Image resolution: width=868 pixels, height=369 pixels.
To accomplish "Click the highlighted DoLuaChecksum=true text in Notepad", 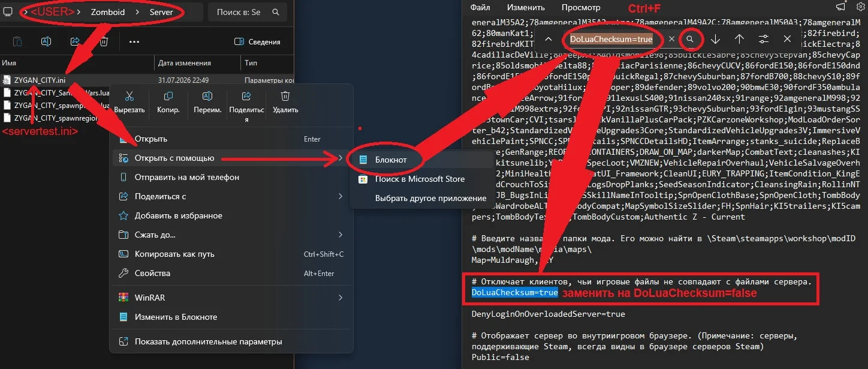I will click(515, 292).
